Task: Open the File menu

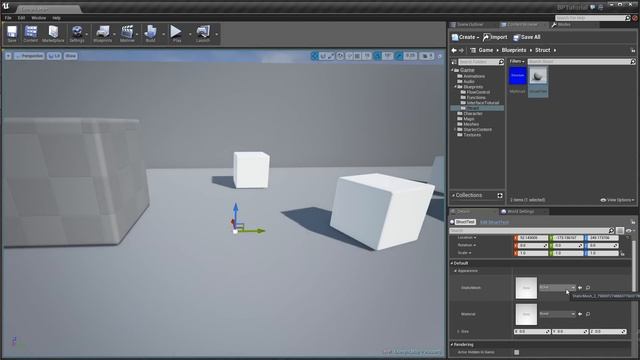Action: coord(8,18)
